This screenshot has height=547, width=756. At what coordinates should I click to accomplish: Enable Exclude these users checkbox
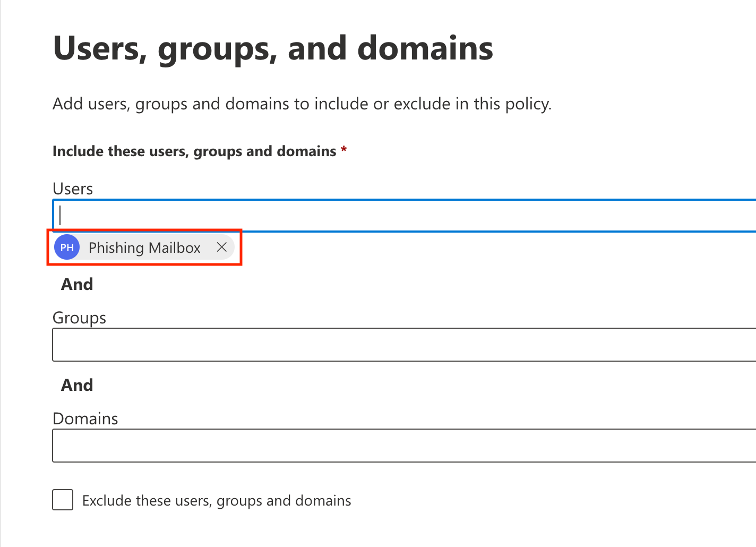63,500
